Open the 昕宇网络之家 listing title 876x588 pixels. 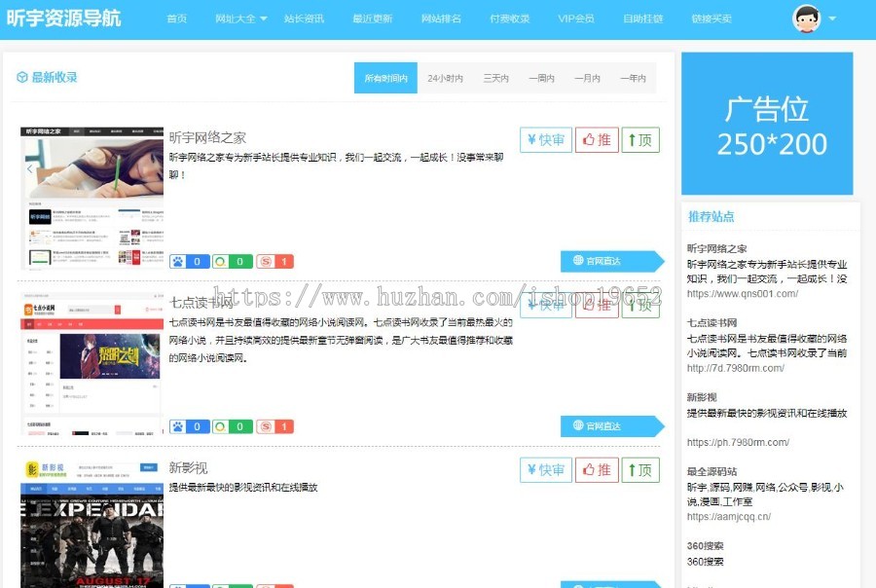point(207,137)
